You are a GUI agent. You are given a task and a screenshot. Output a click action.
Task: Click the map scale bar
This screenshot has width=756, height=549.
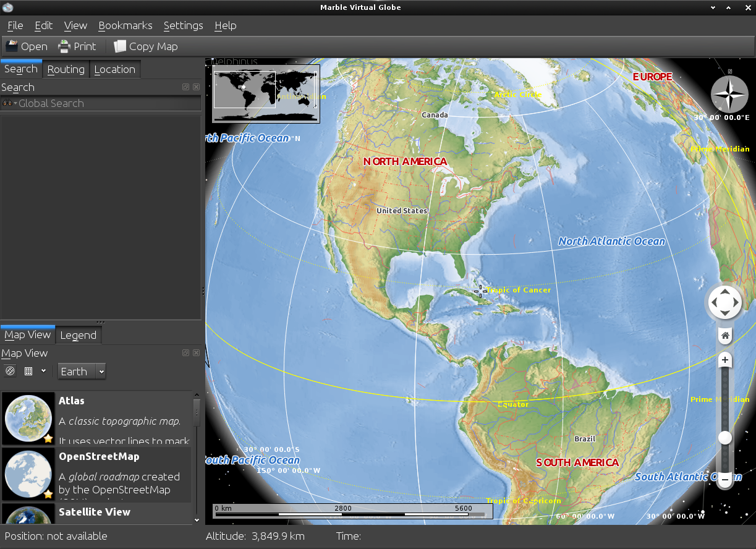(x=352, y=511)
